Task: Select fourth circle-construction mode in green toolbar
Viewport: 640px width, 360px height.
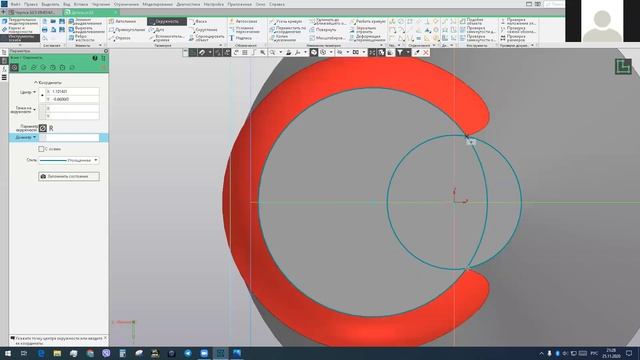Action: (43, 67)
